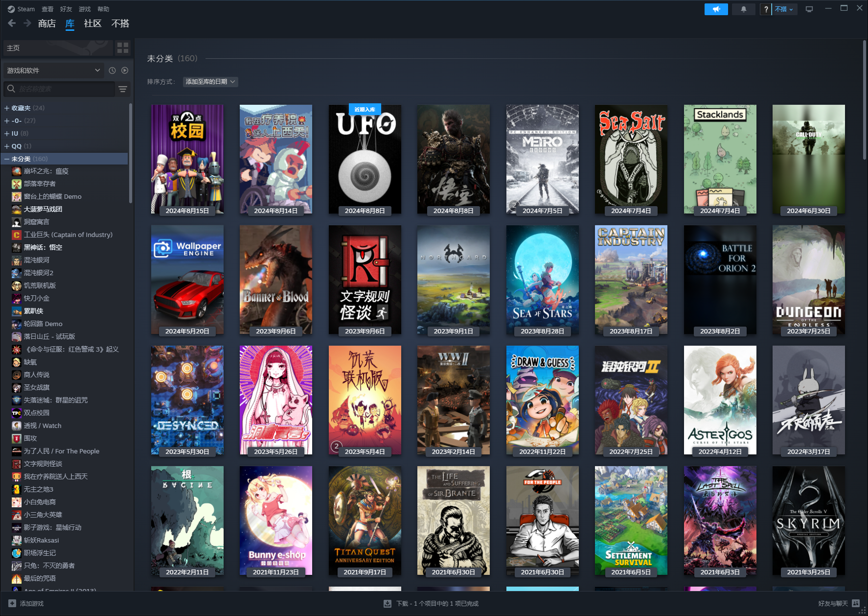868x616 pixels.
Task: Select 崩坏之兆：瘟疫 in sidebar
Action: point(65,171)
